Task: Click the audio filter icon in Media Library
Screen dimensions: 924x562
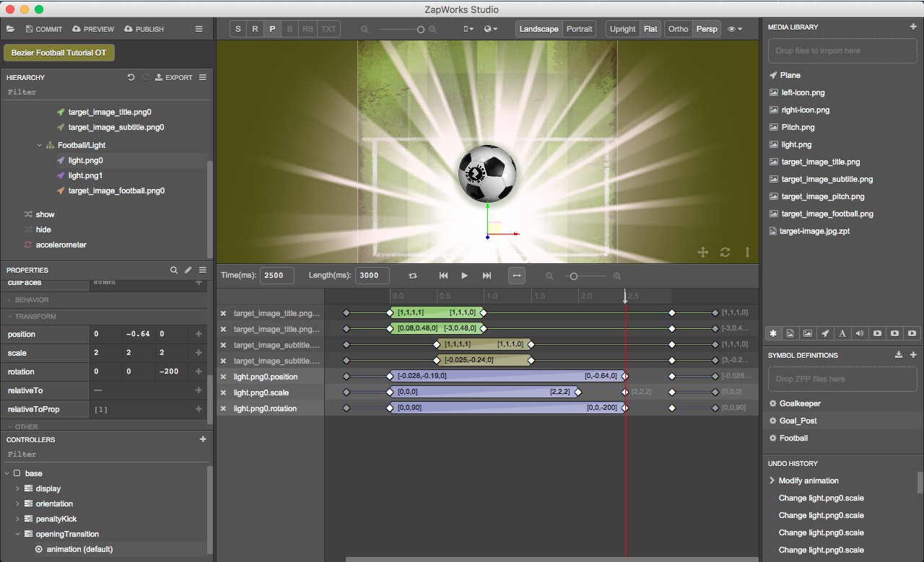Action: tap(860, 333)
